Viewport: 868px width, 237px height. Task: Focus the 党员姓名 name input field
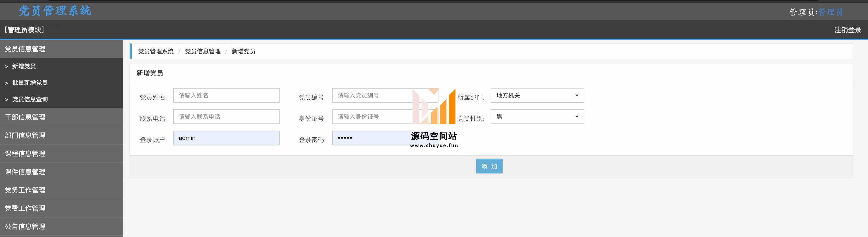226,95
